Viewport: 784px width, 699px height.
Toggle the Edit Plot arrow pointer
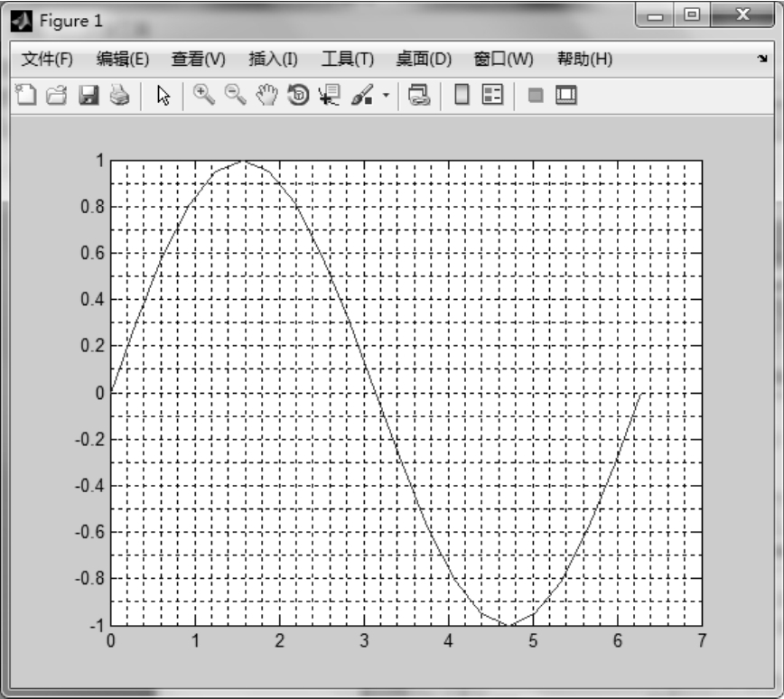click(163, 95)
